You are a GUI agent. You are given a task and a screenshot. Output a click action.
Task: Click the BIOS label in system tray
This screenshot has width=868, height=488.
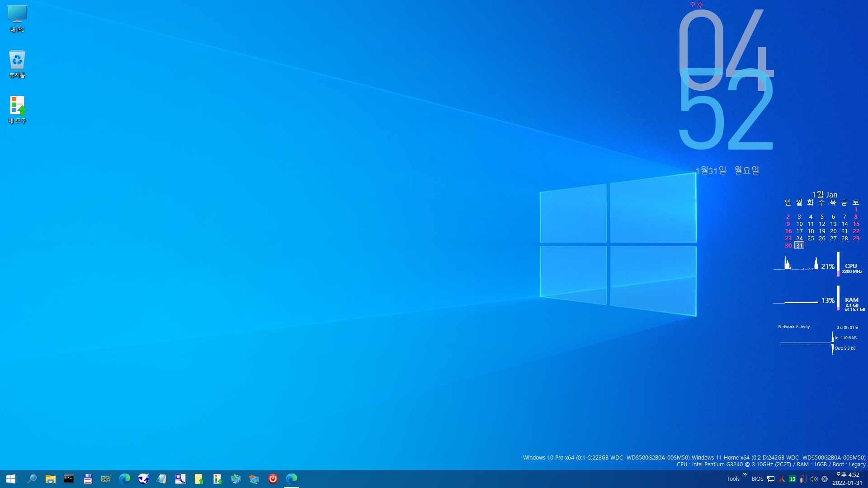coord(757,479)
